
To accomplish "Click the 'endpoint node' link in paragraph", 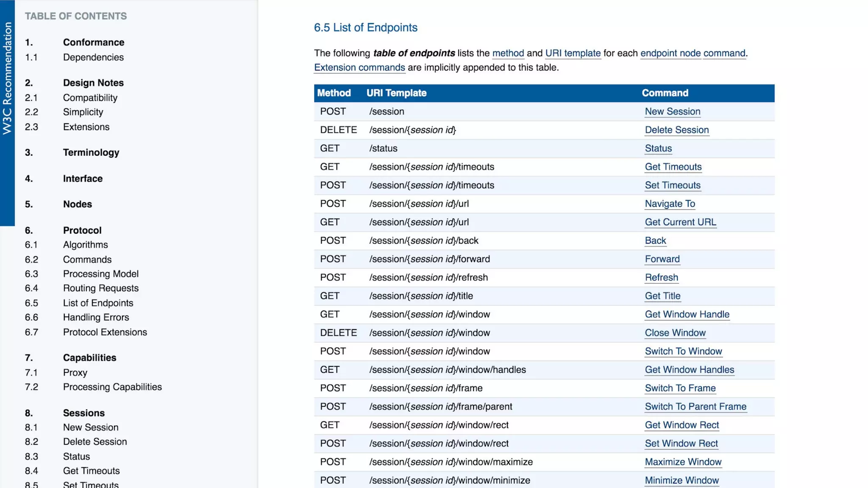I will pos(670,53).
